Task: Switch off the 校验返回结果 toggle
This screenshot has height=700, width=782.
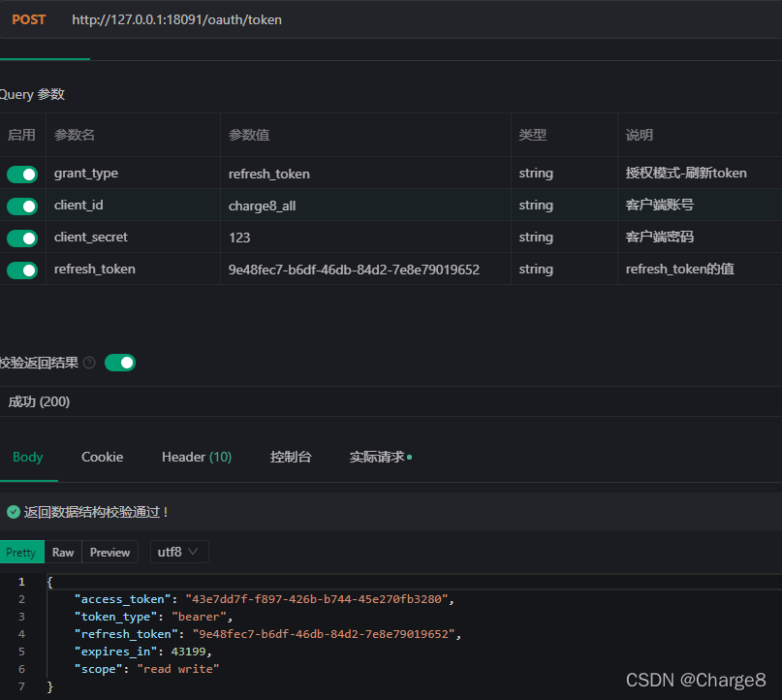Action: click(x=120, y=363)
